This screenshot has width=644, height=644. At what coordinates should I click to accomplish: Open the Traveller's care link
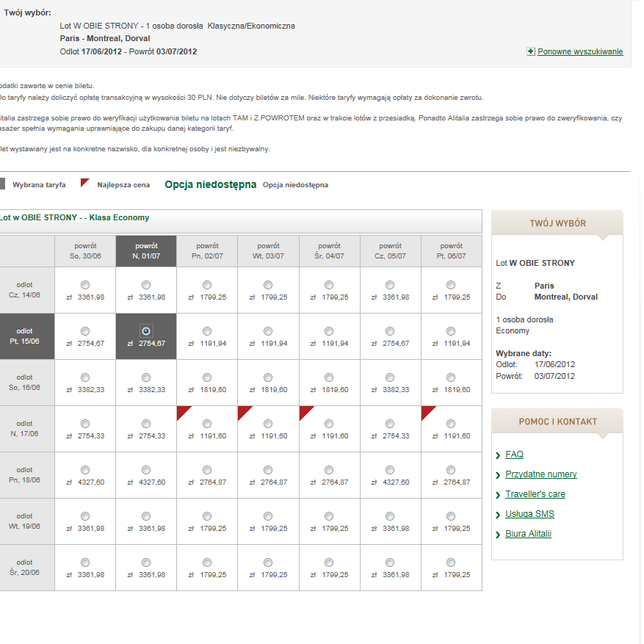pyautogui.click(x=535, y=493)
